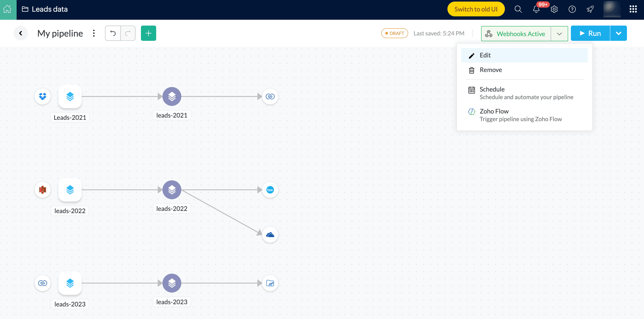Open the notifications bell
The width and height of the screenshot is (644, 319).
(536, 9)
